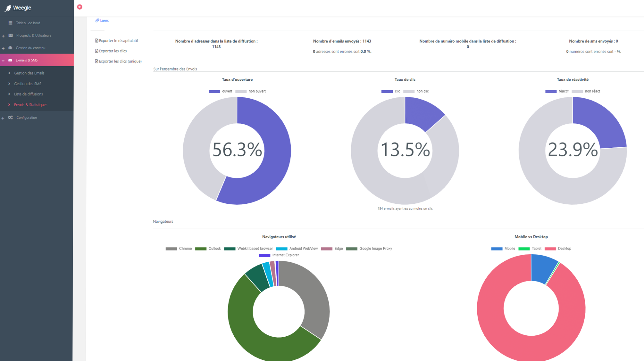Click Exporter le récapitulatif link
The image size is (644, 361).
(118, 41)
